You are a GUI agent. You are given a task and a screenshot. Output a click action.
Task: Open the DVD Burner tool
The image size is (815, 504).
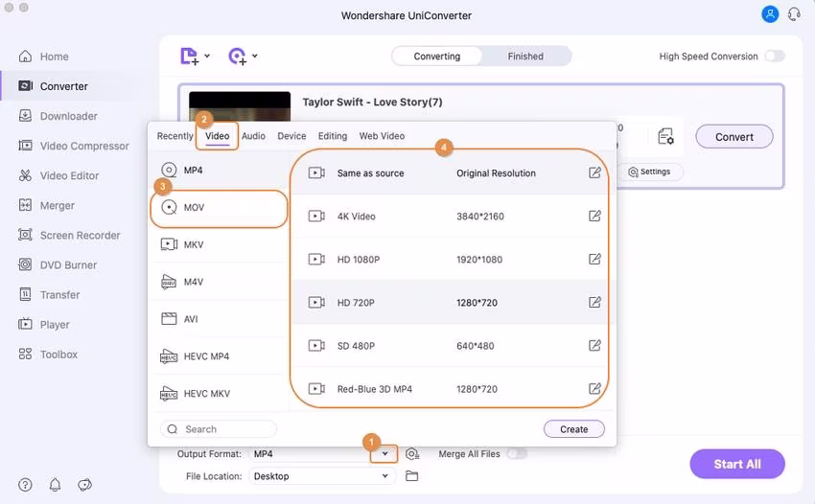tap(58, 265)
